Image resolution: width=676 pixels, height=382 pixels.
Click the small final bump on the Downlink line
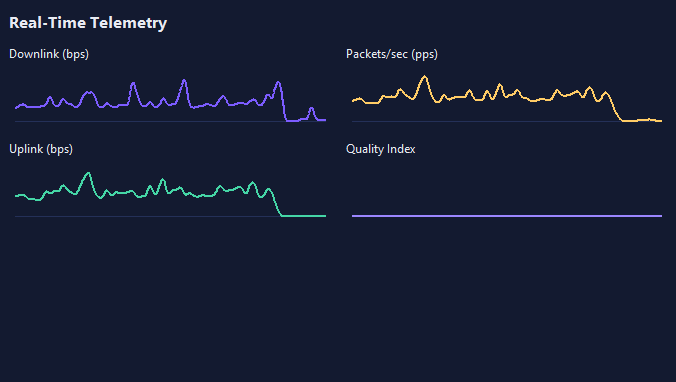point(311,109)
